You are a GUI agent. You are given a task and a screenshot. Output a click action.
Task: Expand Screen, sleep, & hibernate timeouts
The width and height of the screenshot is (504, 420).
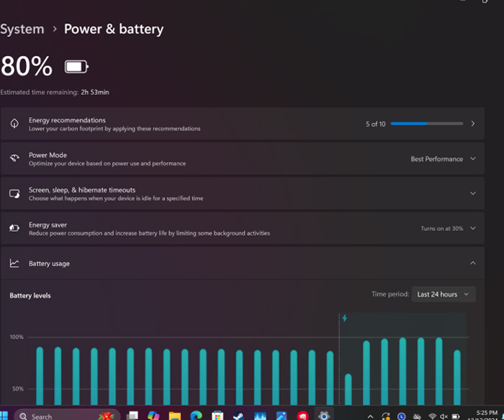pyautogui.click(x=243, y=193)
